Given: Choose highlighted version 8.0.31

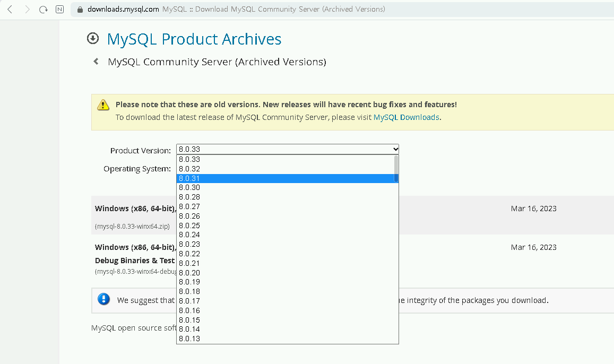Looking at the screenshot, I should tap(285, 178).
